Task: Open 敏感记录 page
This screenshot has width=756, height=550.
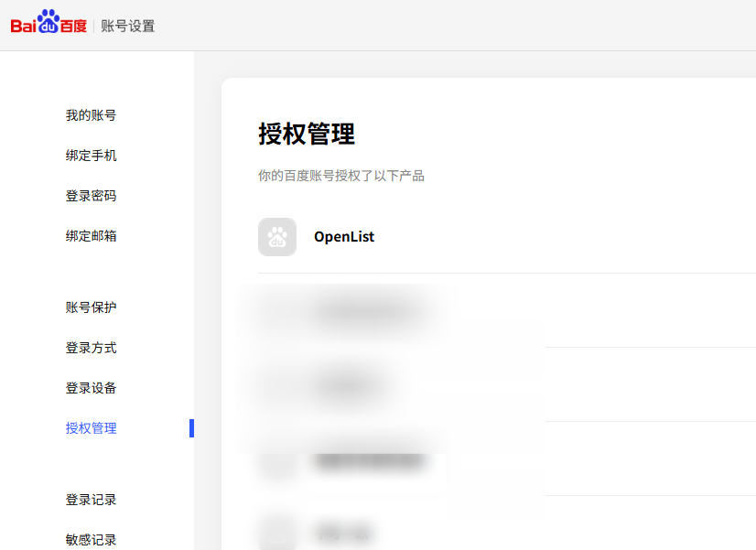Action: click(x=91, y=540)
